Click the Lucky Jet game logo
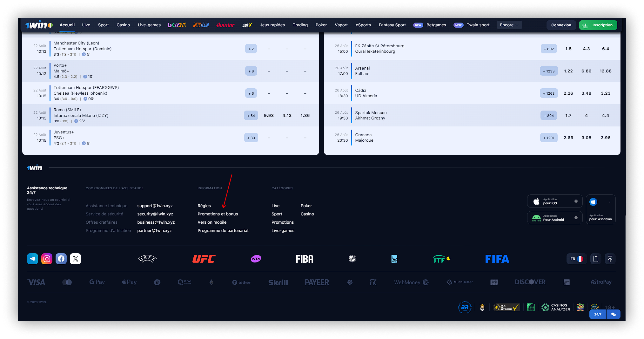 [x=177, y=25]
